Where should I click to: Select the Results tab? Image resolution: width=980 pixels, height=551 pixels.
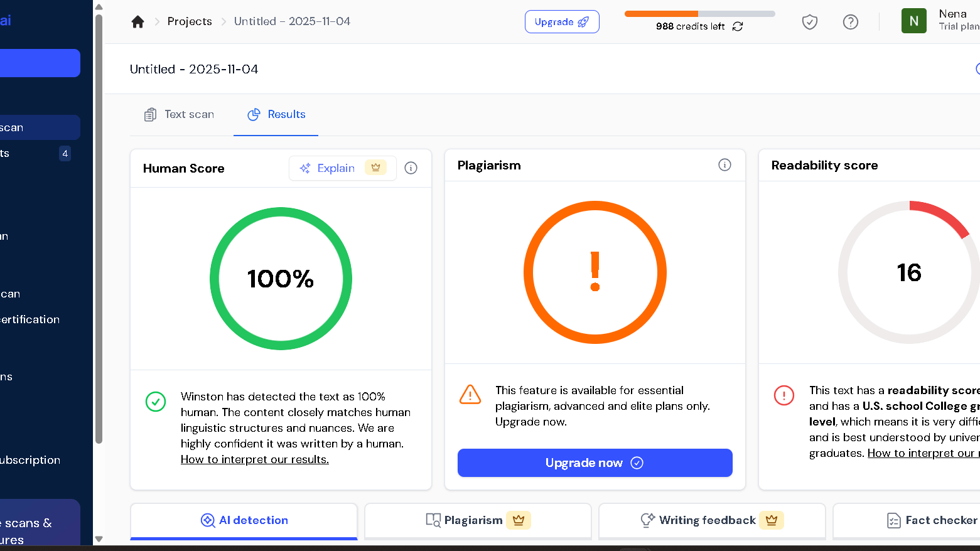pyautogui.click(x=276, y=114)
